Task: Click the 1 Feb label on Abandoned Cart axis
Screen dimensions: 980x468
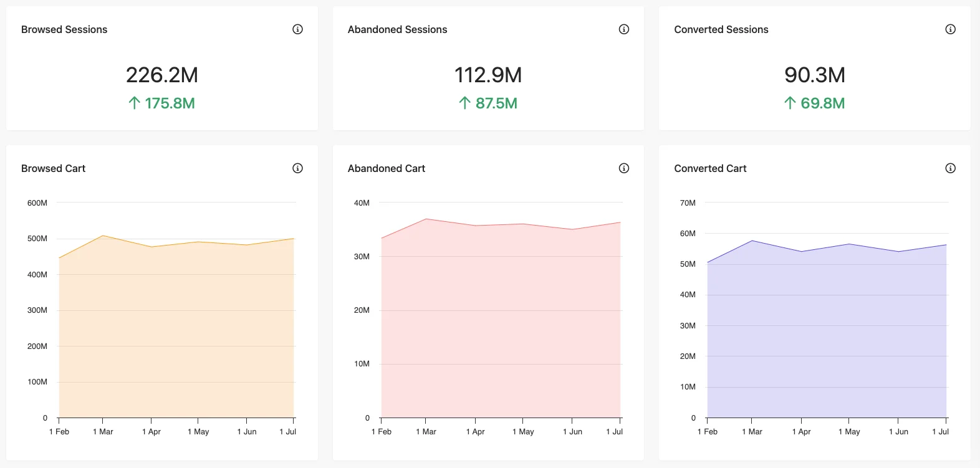Action: pos(382,432)
